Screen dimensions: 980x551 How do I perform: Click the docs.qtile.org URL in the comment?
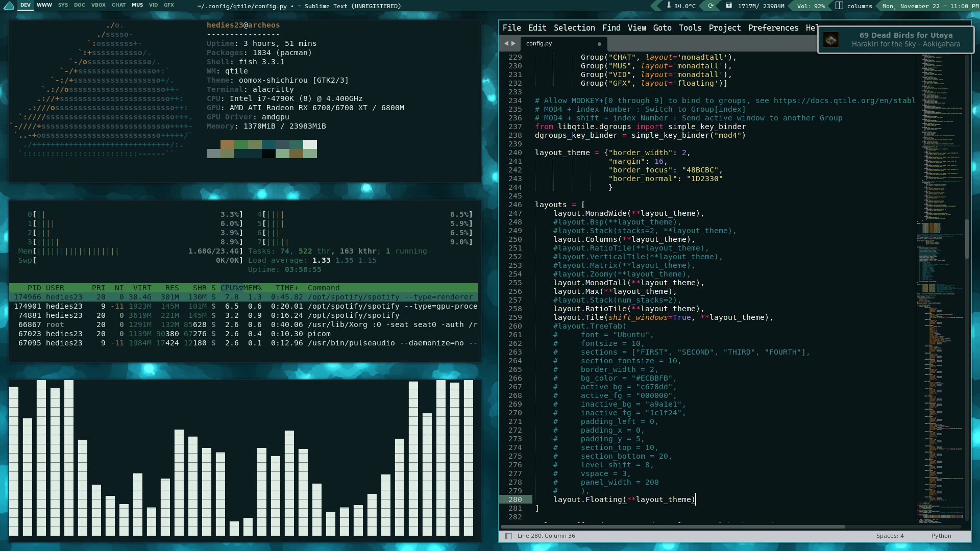click(x=845, y=101)
